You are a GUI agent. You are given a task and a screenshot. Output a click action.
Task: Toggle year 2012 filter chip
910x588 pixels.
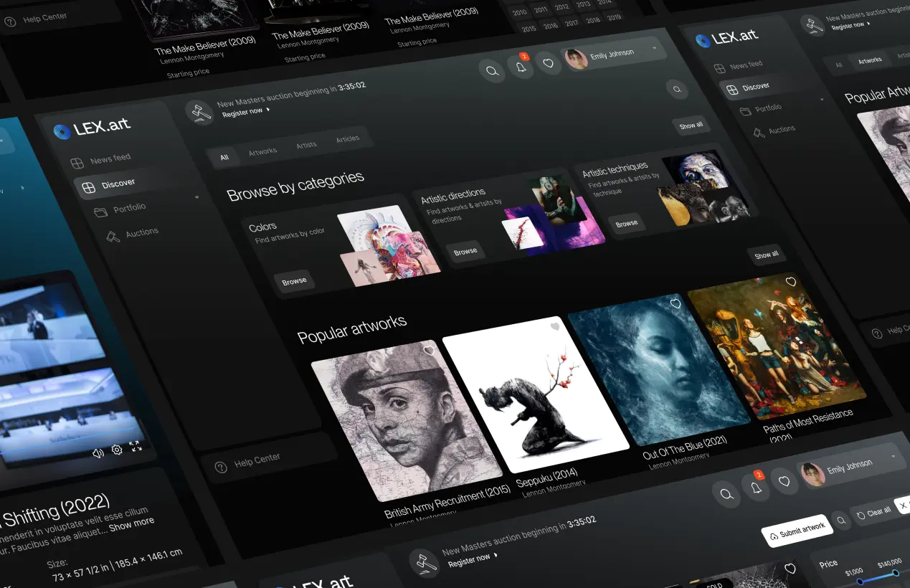tap(562, 6)
